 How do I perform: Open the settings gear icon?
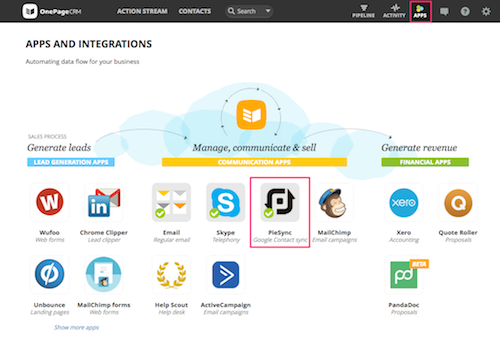coord(486,12)
